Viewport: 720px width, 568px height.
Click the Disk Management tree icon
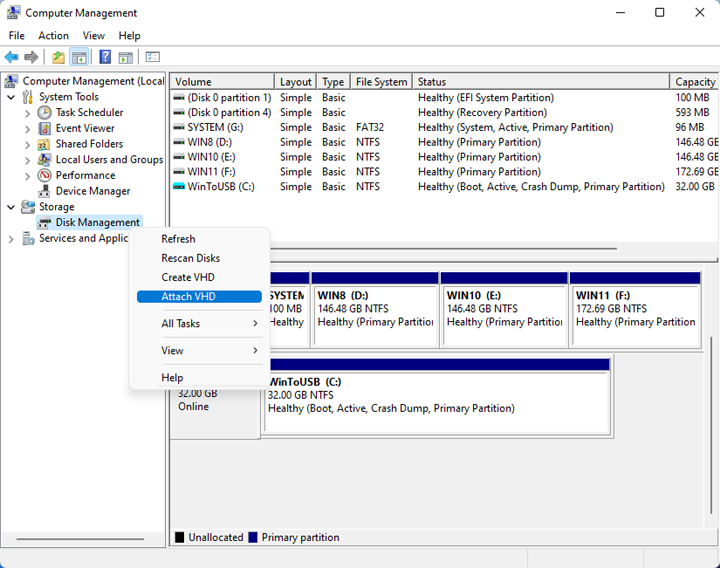(x=45, y=223)
